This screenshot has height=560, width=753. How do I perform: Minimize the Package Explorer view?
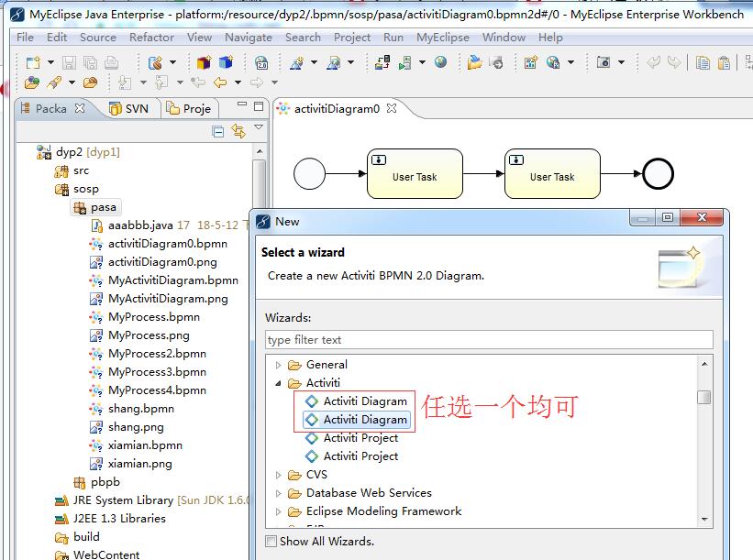point(242,104)
